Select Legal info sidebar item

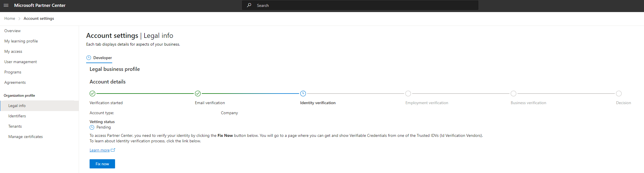click(x=39, y=106)
